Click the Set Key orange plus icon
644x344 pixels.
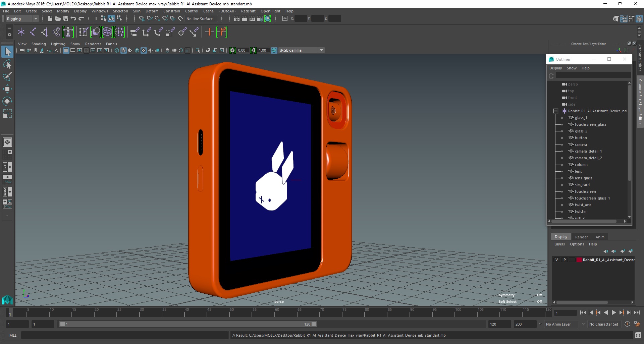click(x=210, y=32)
